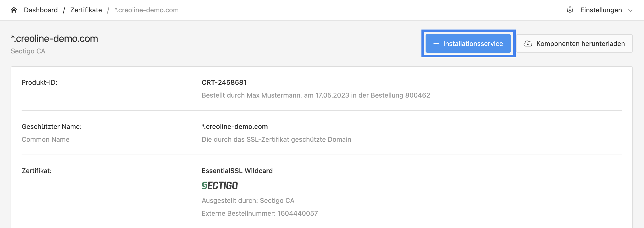The height and width of the screenshot is (228, 644).
Task: Go to Zertifikate breadcrumb link
Action: pyautogui.click(x=86, y=10)
